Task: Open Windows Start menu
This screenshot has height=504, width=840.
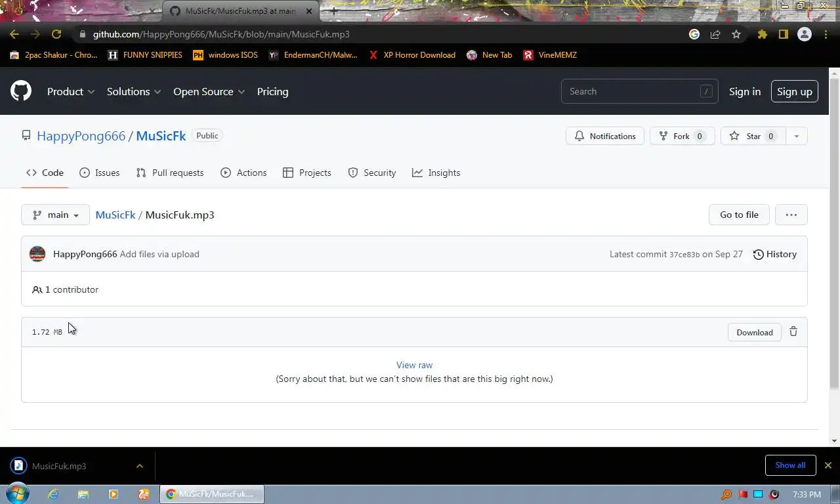Action: click(16, 493)
